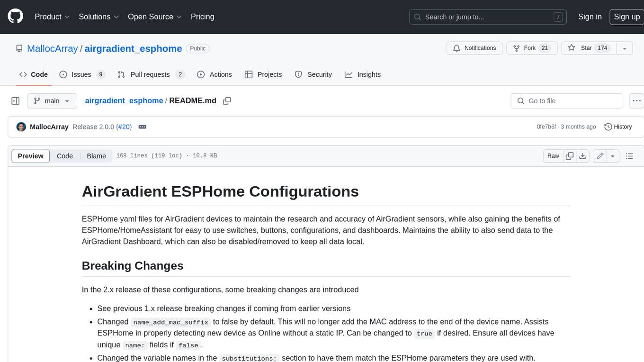The height and width of the screenshot is (362, 644).
Task: Copy raw file contents
Action: pyautogui.click(x=570, y=156)
